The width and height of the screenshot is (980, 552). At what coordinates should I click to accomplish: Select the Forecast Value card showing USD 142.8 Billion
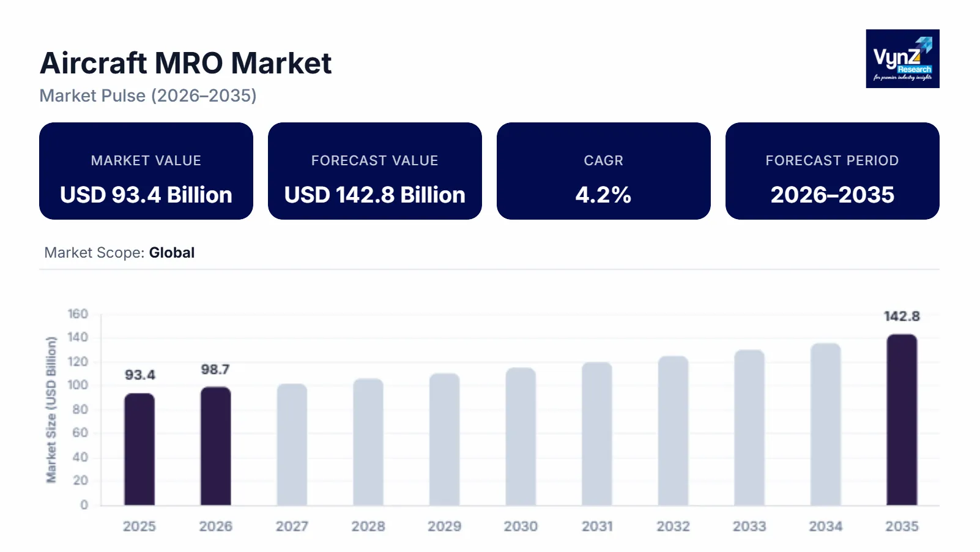[x=375, y=171]
